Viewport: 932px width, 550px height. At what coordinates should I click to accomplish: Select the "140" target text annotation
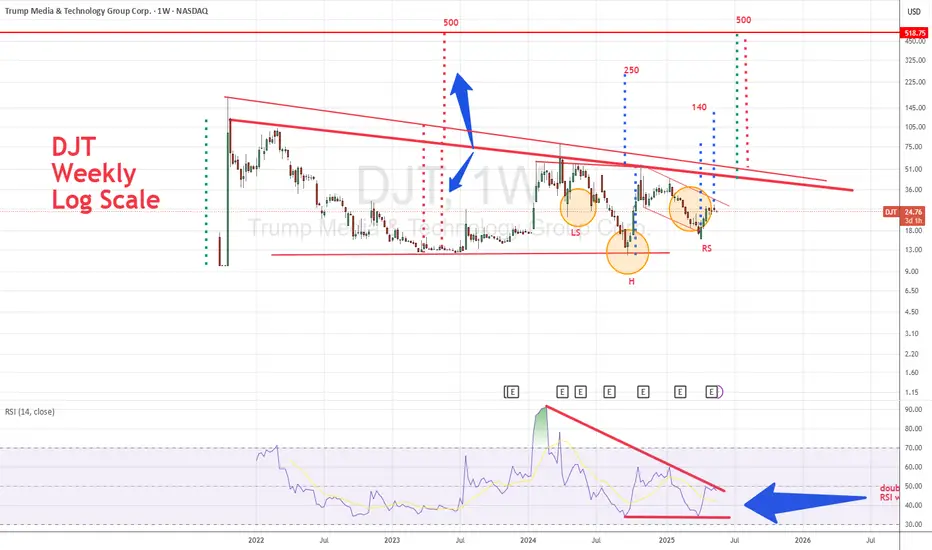[x=699, y=107]
